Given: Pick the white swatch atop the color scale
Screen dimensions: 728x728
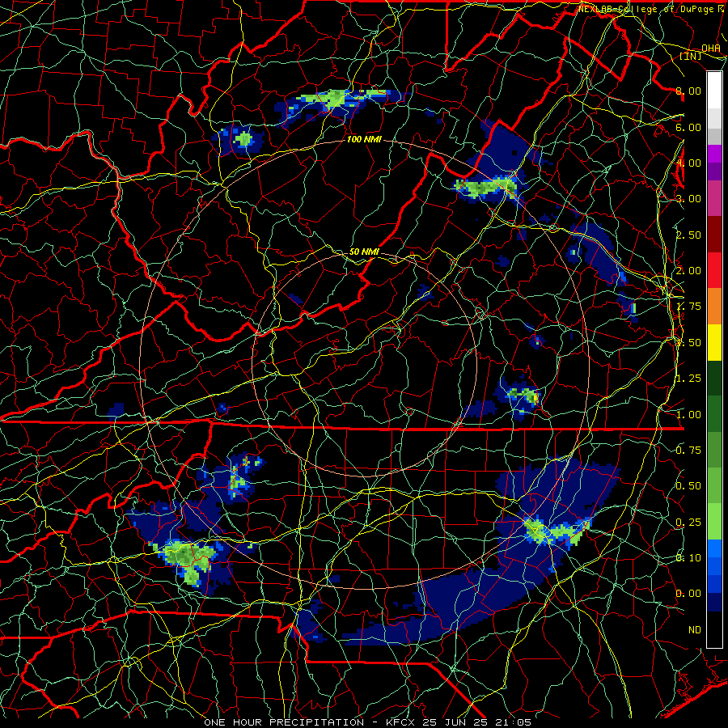Looking at the screenshot, I should [x=714, y=91].
